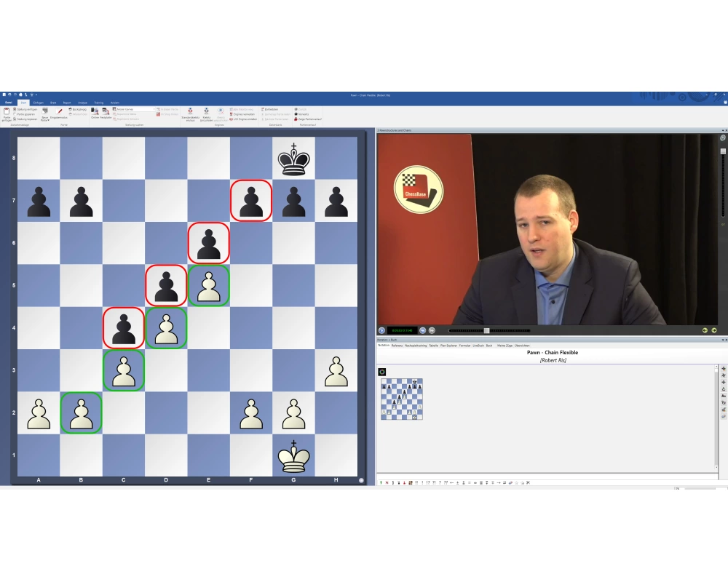Click the video progress slider handle
Viewport: 728px width, 582px height.
click(486, 330)
